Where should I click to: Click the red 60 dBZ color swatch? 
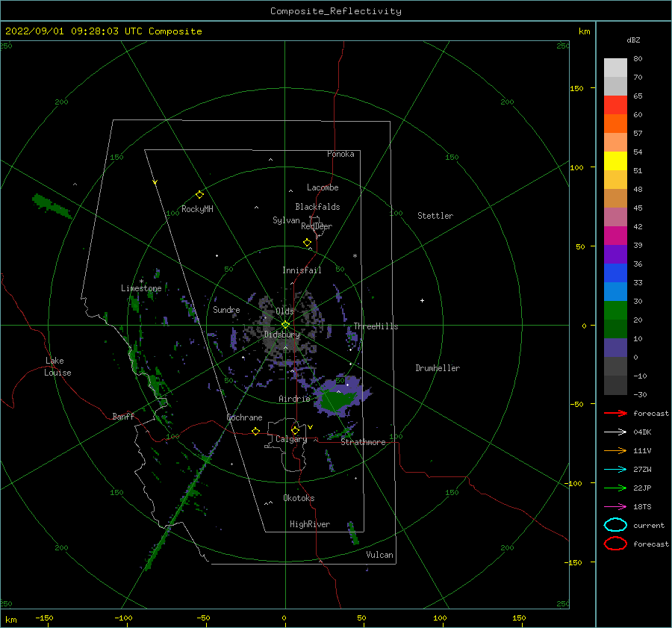pyautogui.click(x=615, y=105)
